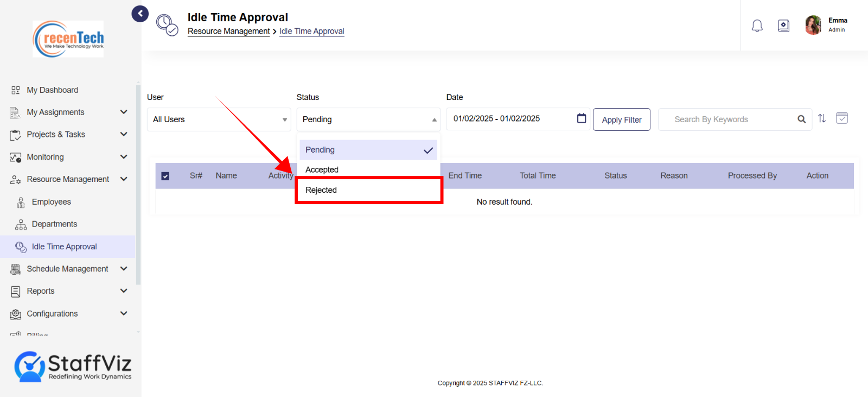Expand the Reports chevron
Viewport: 868px width, 397px height.
[124, 291]
